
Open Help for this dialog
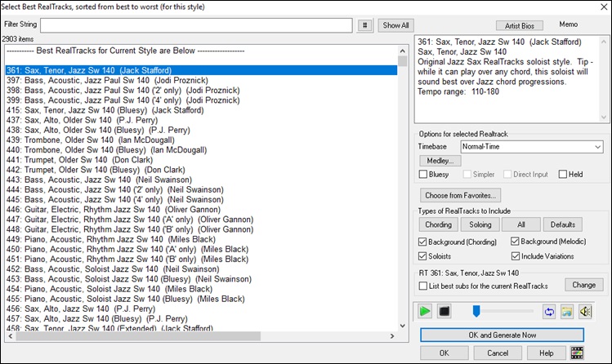click(547, 353)
